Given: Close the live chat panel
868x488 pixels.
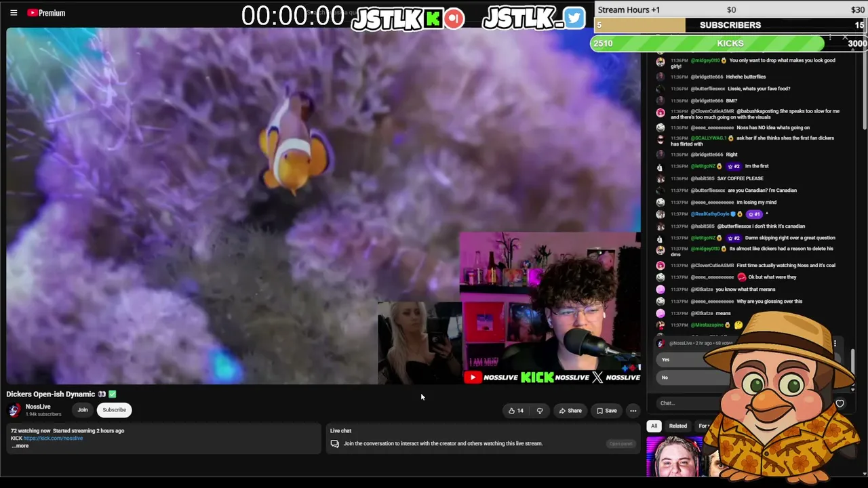Looking at the screenshot, I should [845, 38].
